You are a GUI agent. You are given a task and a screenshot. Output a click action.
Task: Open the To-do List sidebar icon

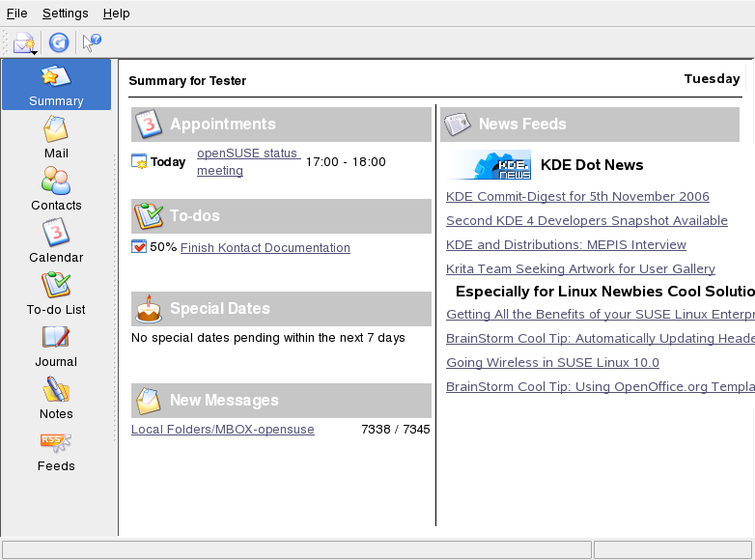[x=56, y=294]
